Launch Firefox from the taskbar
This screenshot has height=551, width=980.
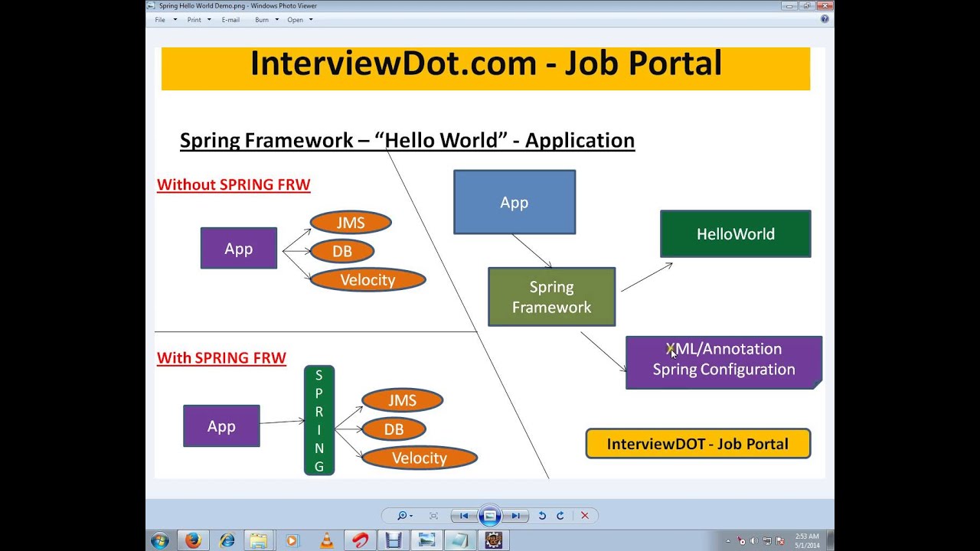point(193,540)
